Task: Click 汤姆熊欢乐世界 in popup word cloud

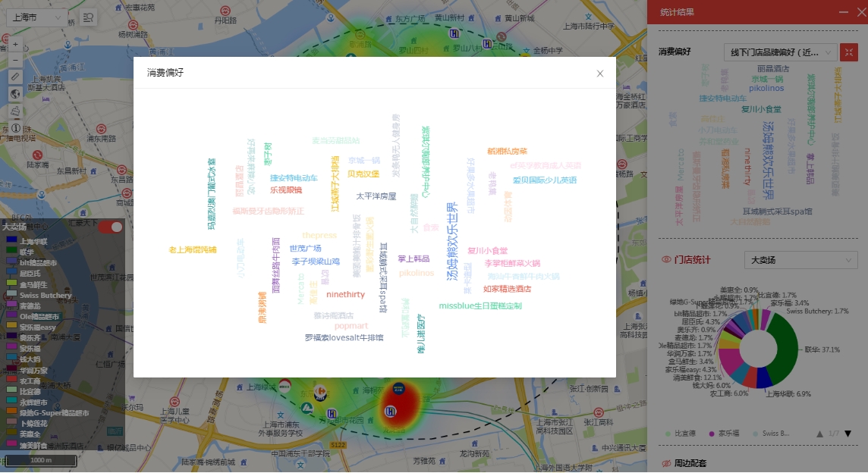Action: (x=452, y=241)
